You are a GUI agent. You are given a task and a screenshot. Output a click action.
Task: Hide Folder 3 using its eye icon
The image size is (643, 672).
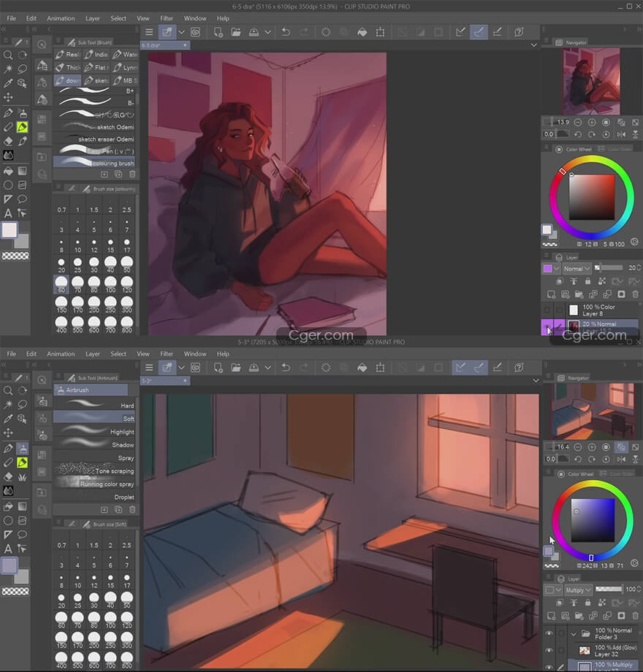point(549,634)
